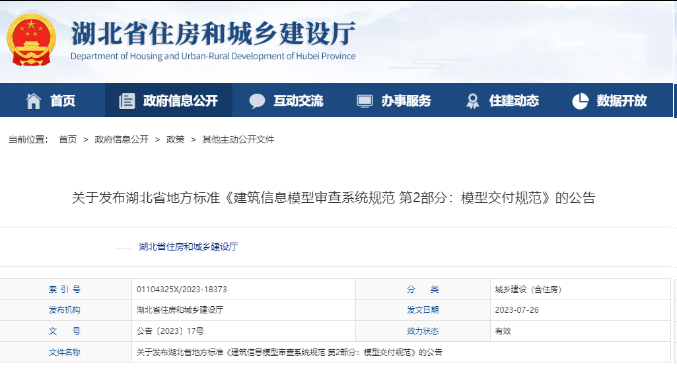Click the announcement headline text
Image resolution: width=677 pixels, height=382 pixels.
[333, 198]
